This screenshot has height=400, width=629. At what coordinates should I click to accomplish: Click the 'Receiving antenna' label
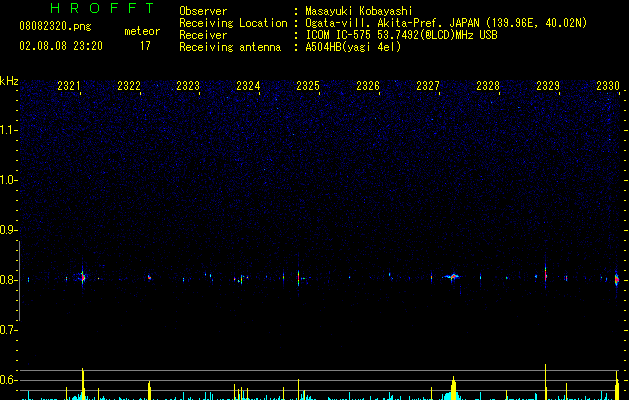tap(230, 47)
